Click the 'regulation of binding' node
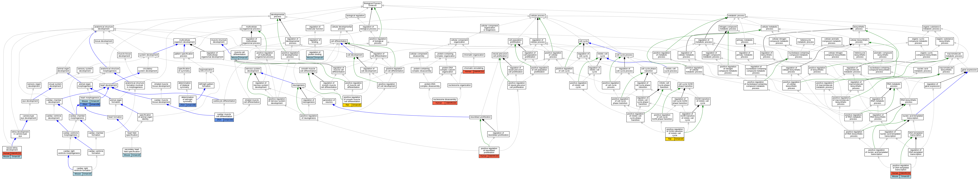This screenshot has height=180, width=980. [x=315, y=41]
